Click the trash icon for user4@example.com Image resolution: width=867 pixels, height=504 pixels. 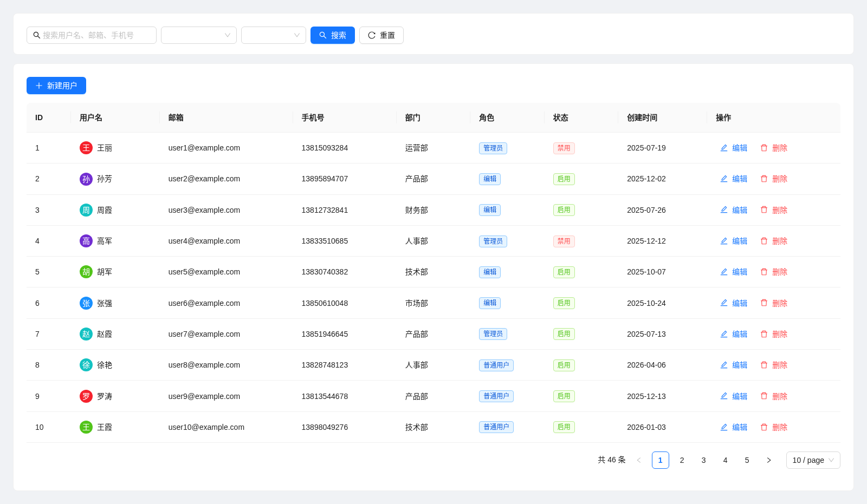tap(764, 241)
